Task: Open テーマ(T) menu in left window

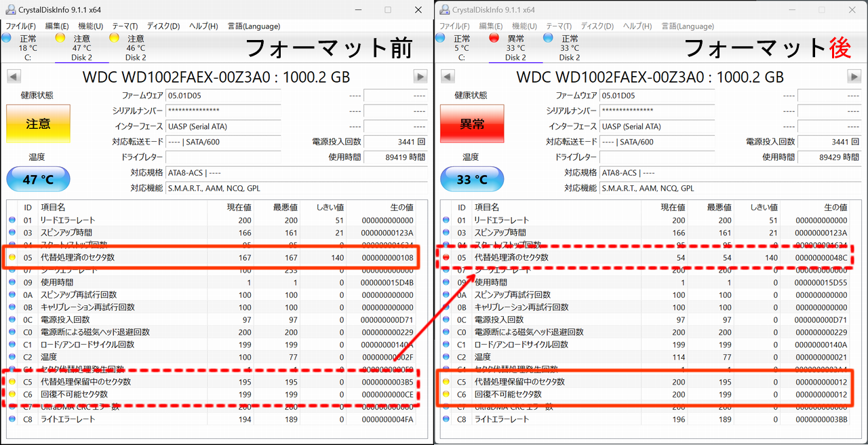Action: coord(124,26)
